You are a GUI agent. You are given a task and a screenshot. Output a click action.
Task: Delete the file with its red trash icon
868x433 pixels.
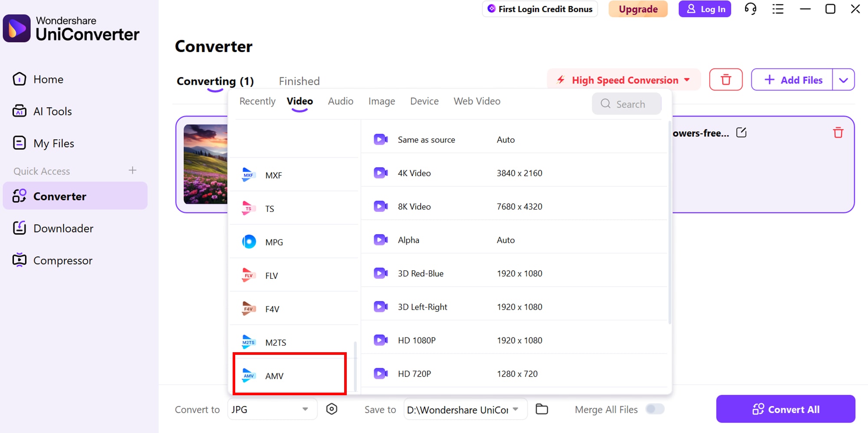pos(838,132)
